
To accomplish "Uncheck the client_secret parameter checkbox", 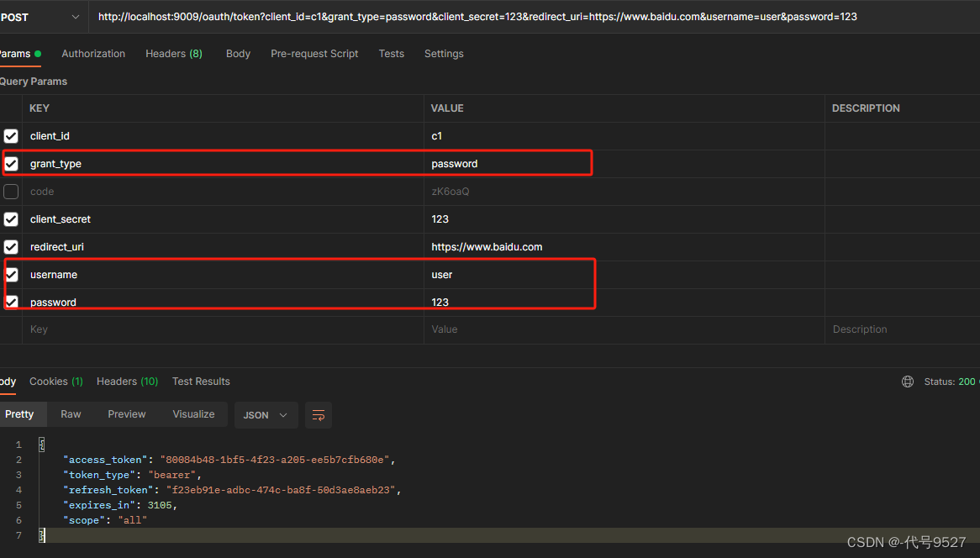I will click(x=11, y=219).
